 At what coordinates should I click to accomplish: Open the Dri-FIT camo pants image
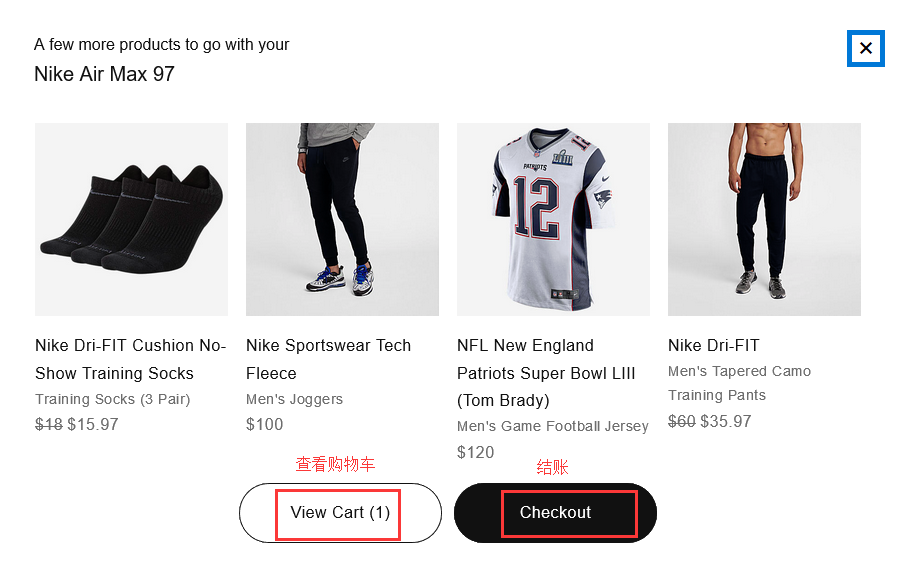pos(764,219)
